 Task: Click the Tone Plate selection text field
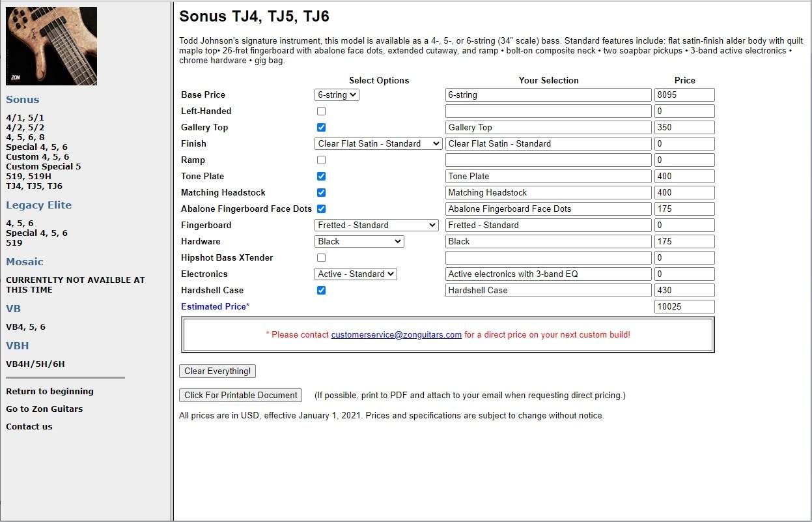(x=548, y=176)
